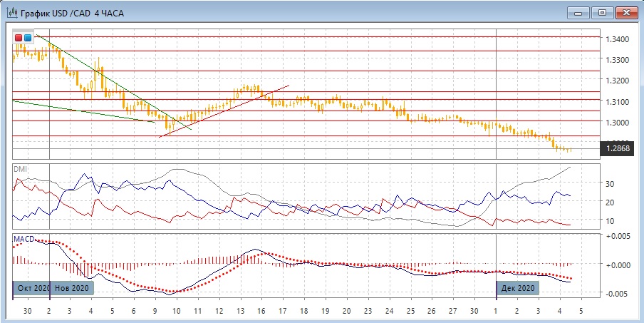Click the Окт 2020 timeline marker
The height and width of the screenshot is (323, 644).
click(x=32, y=288)
